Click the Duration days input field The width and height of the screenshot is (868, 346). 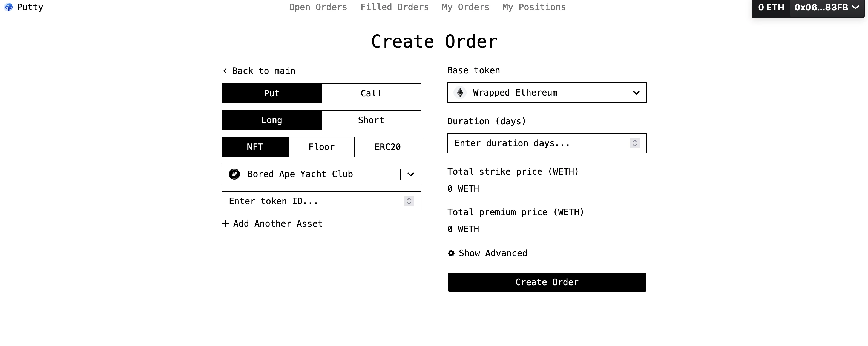(x=547, y=143)
